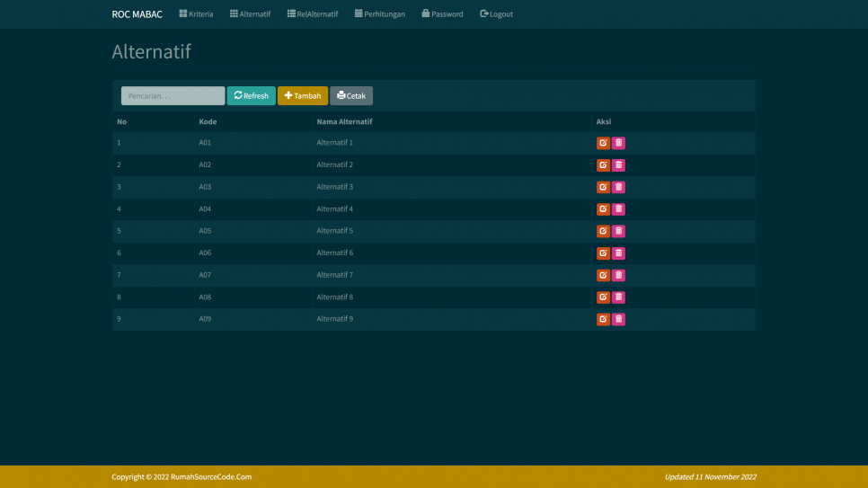Screen dimensions: 868x488
Task: Edit the Alternatif 6 row
Action: (603, 253)
